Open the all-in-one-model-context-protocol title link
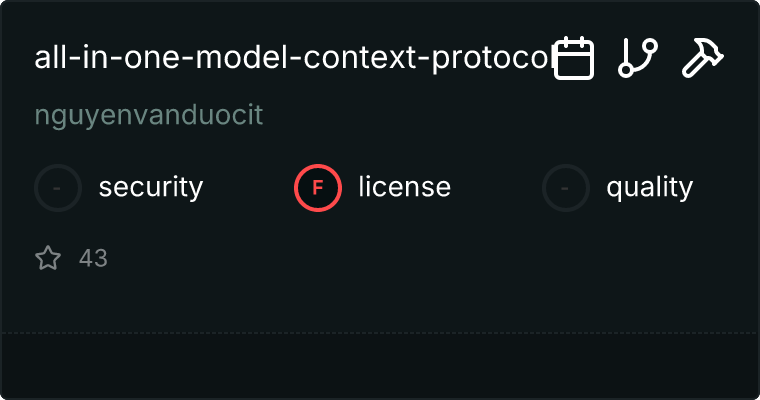This screenshot has height=400, width=760. [x=290, y=58]
